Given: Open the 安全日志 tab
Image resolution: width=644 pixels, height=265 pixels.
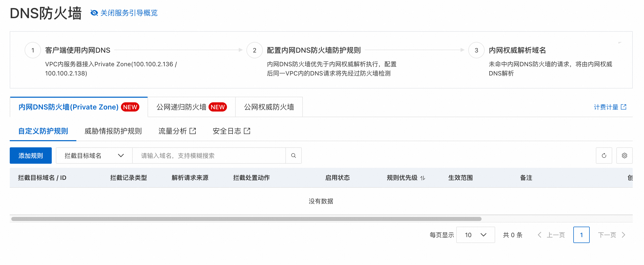Looking at the screenshot, I should (232, 131).
